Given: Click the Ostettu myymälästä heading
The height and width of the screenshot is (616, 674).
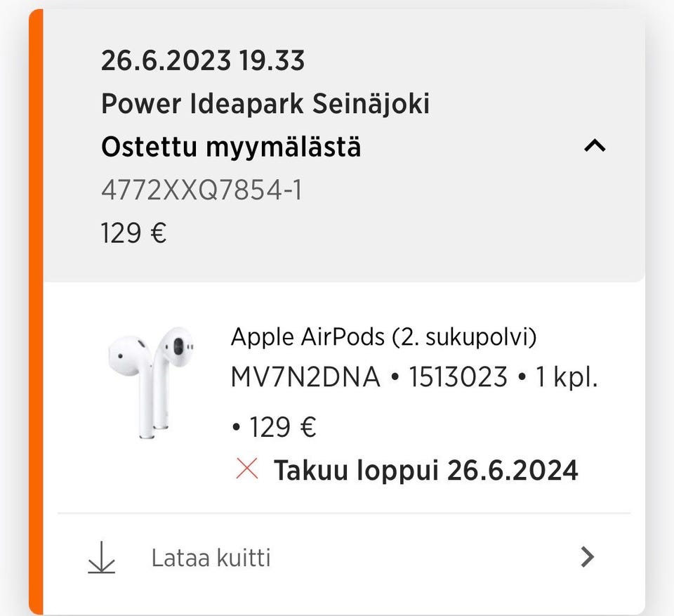Looking at the screenshot, I should pyautogui.click(x=231, y=148).
